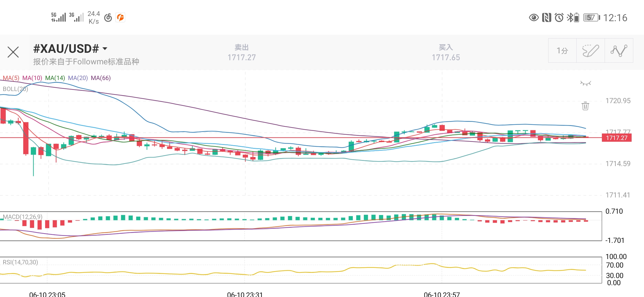Toggle the MA(66) indicator label
Viewport: 644px width, 297px height.
click(x=101, y=78)
